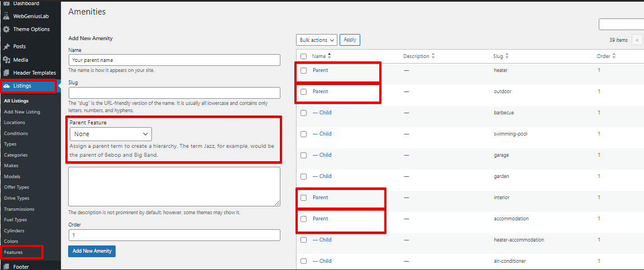Check the row with slug barbecue
This screenshot has height=270, width=644.
tap(303, 113)
